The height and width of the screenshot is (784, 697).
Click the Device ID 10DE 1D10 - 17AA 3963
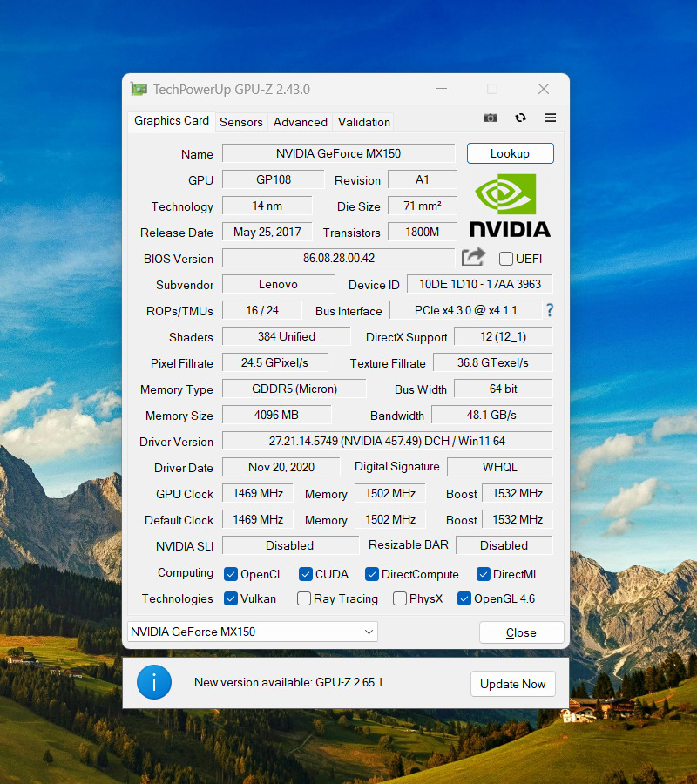coord(480,284)
